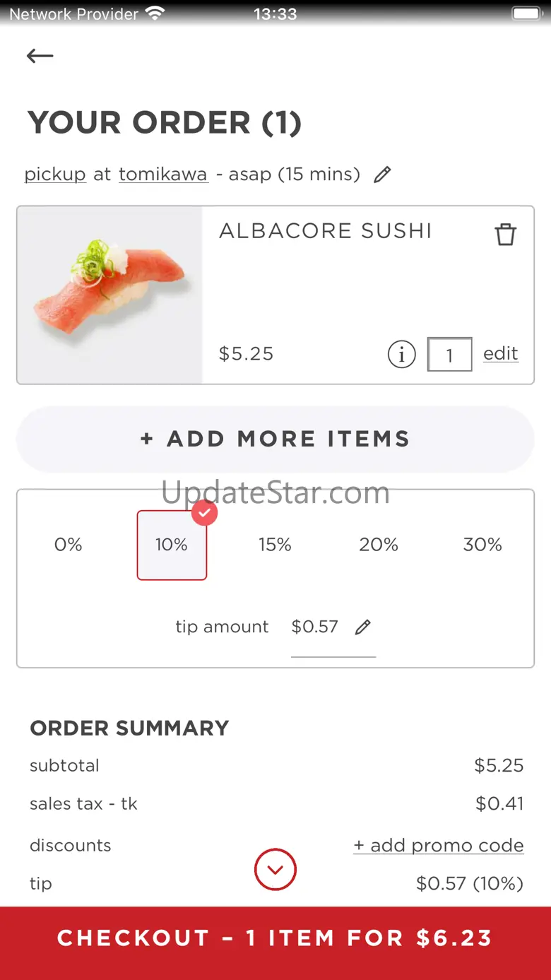Open the add promo code link
The width and height of the screenshot is (551, 980).
coord(439,845)
